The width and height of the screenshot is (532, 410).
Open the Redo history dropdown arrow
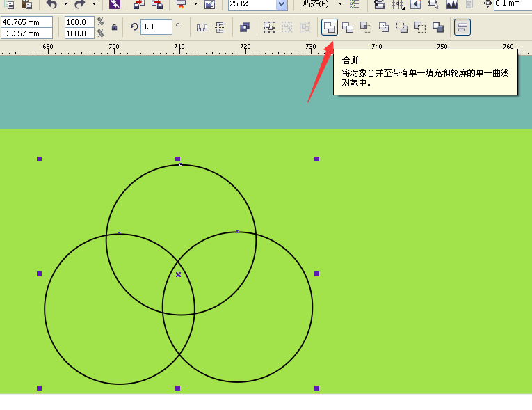(95, 4)
